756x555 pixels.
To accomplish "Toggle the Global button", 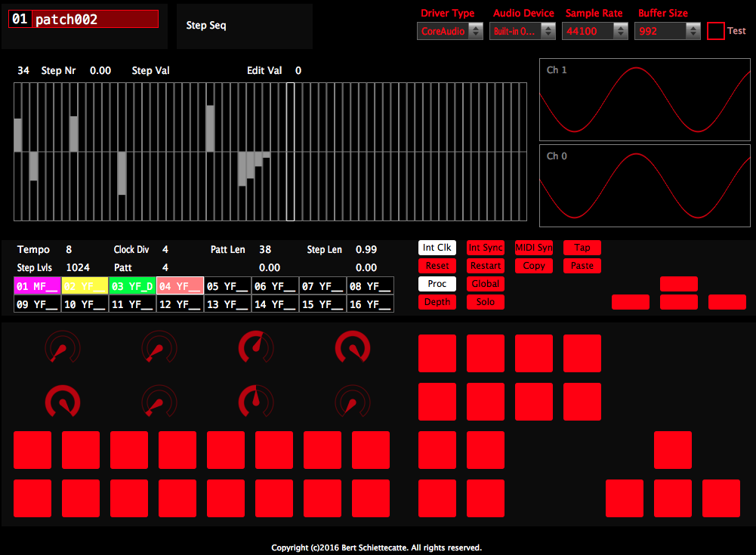I will [x=486, y=284].
